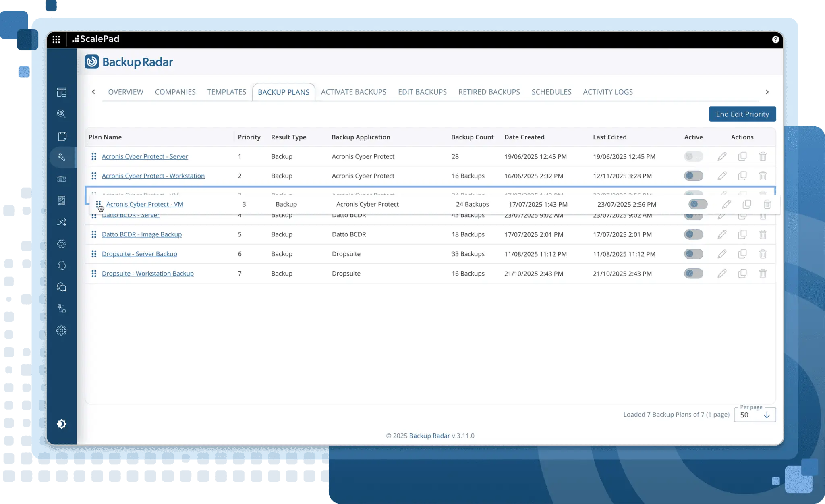Open the ticket icon in sidebar
This screenshot has width=825, height=504.
(62, 179)
